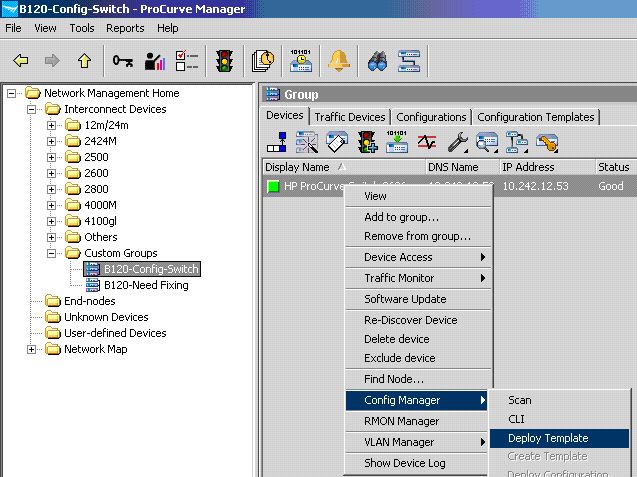Open Device Access submenu
Viewport: 637px width, 477px height.
418,257
